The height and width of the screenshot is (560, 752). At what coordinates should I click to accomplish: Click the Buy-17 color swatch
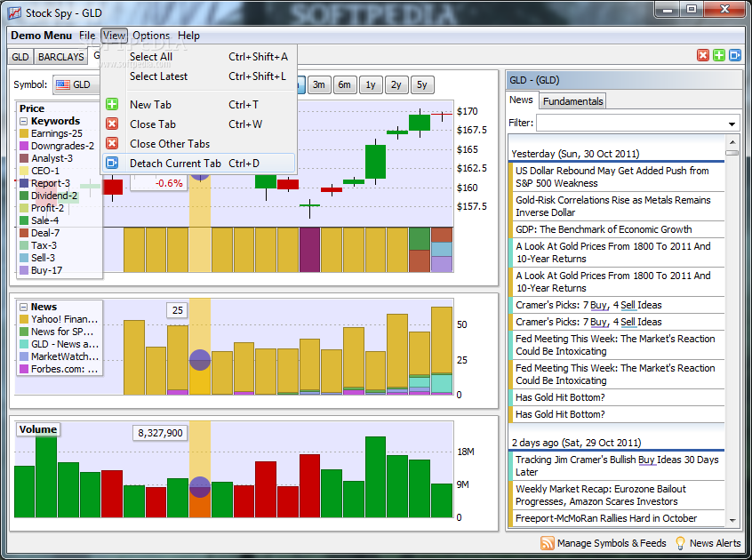tap(24, 270)
